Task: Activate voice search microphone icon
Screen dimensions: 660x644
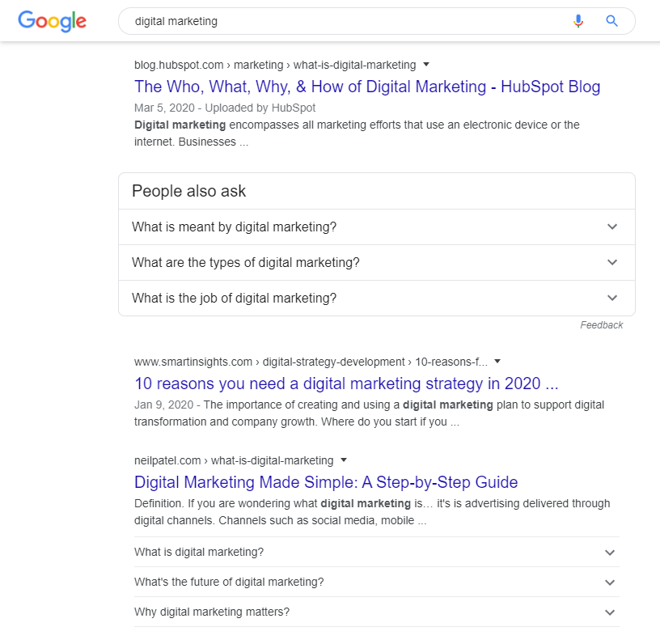Action: 578,20
